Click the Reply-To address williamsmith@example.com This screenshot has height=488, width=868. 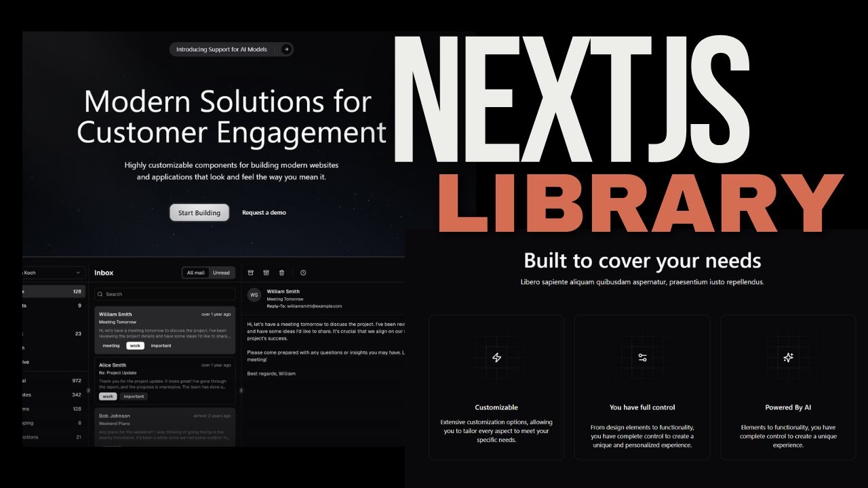315,306
